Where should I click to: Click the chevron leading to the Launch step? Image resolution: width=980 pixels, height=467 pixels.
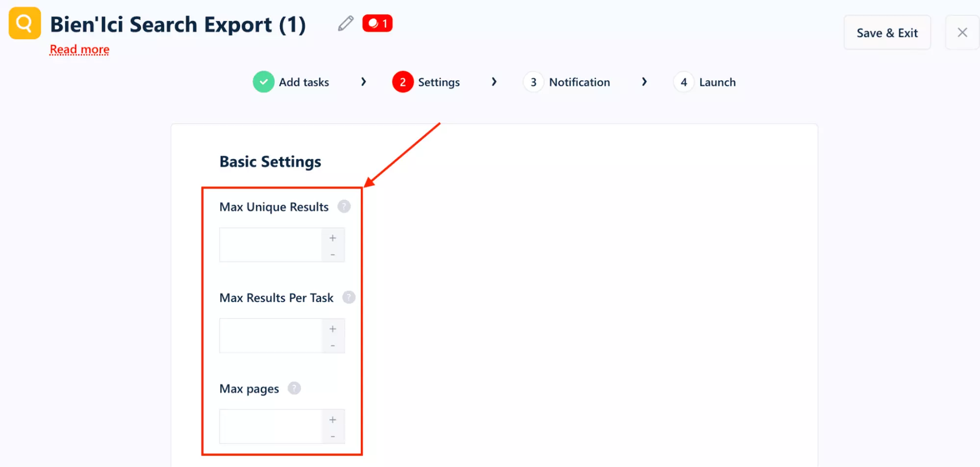645,82
